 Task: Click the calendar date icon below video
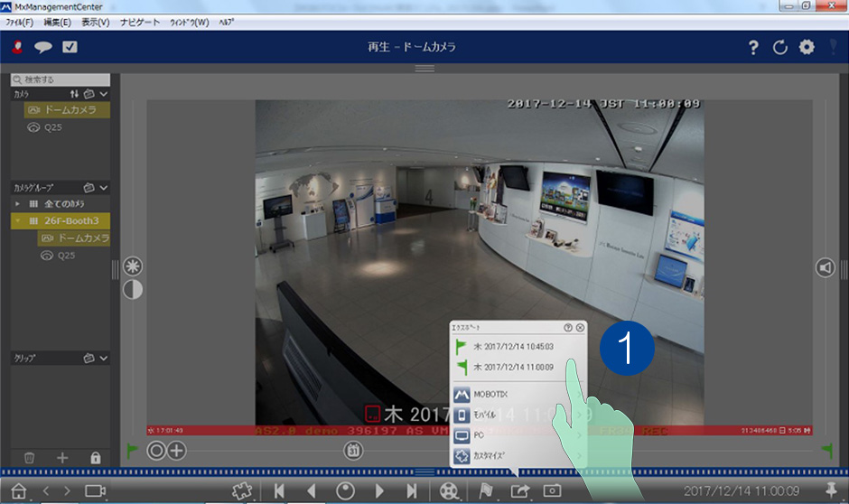(353, 451)
